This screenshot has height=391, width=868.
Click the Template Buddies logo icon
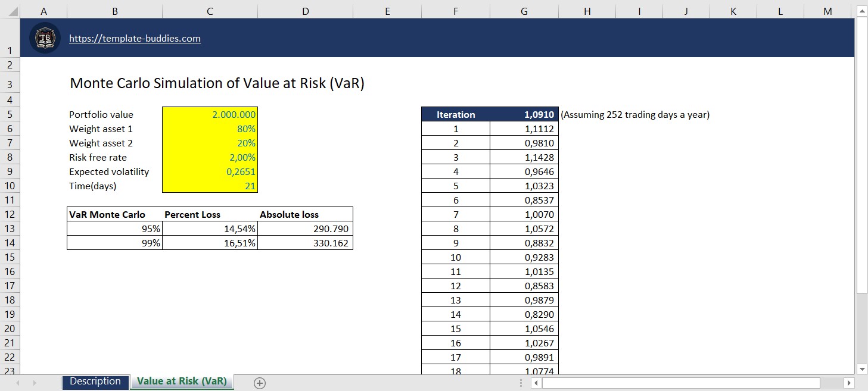[x=44, y=37]
